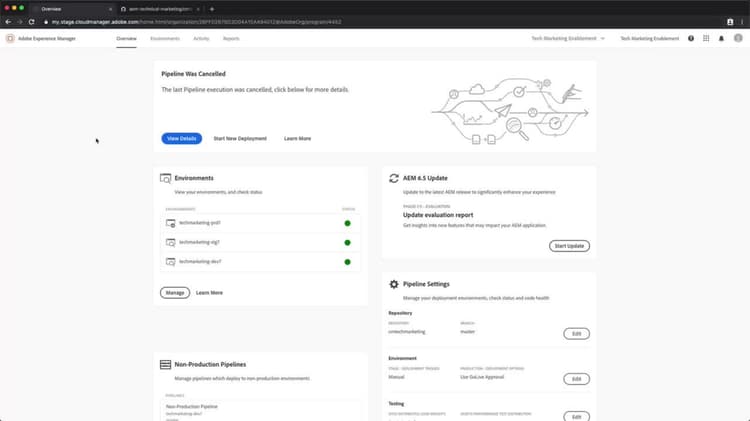The height and width of the screenshot is (421, 750).
Task: Go forward with browser forward arrow
Action: point(20,22)
